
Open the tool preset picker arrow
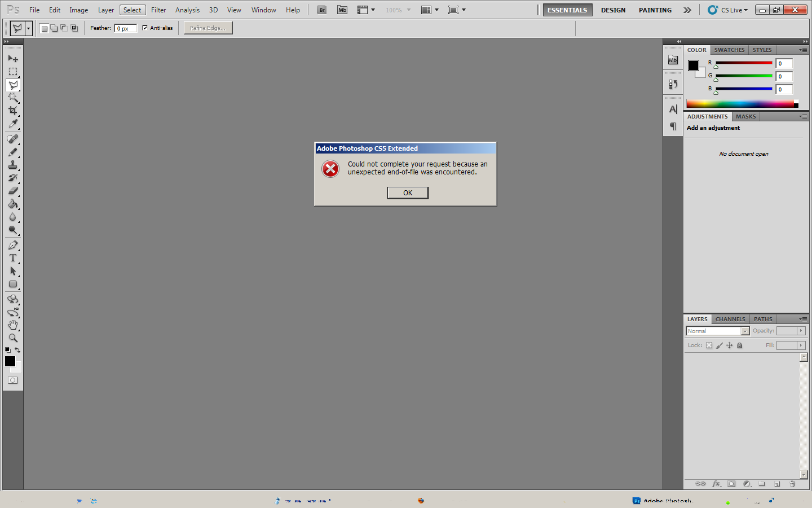28,28
